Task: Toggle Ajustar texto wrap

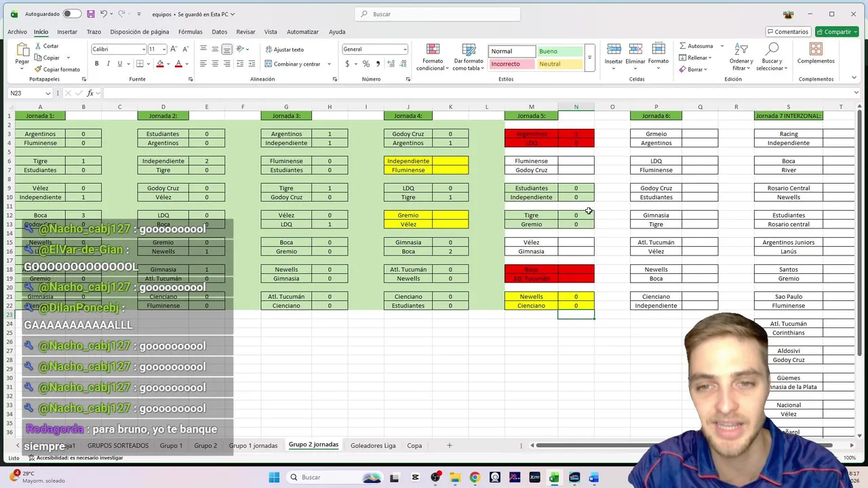Action: tap(284, 49)
